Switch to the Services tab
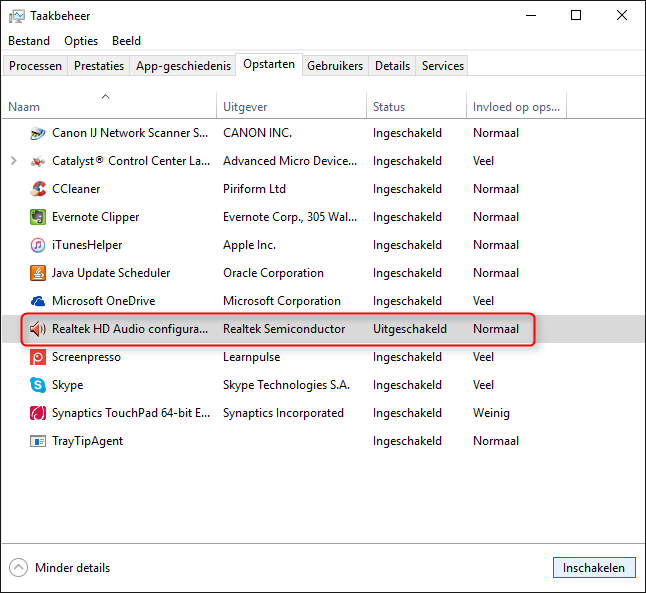The height and width of the screenshot is (593, 646). coord(442,66)
